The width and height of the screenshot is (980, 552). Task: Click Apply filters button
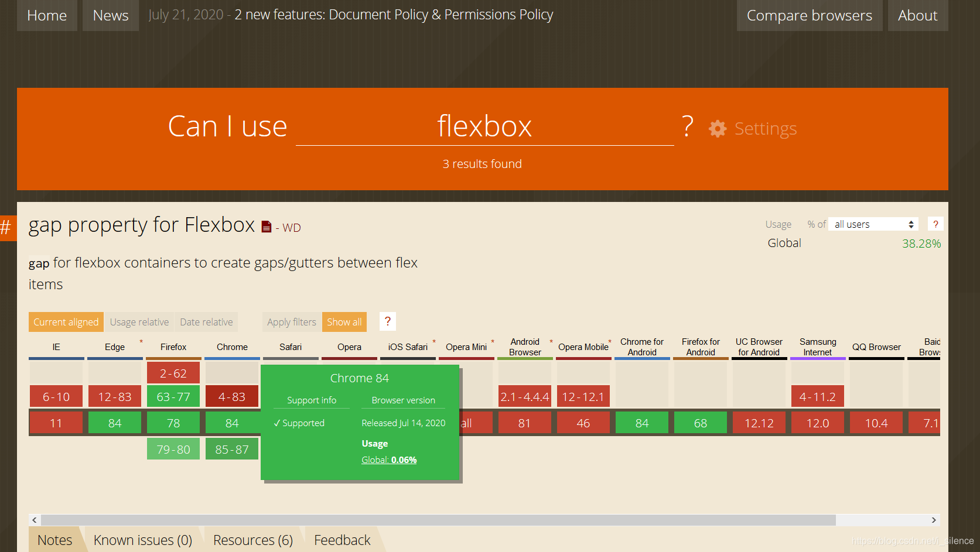click(x=292, y=322)
